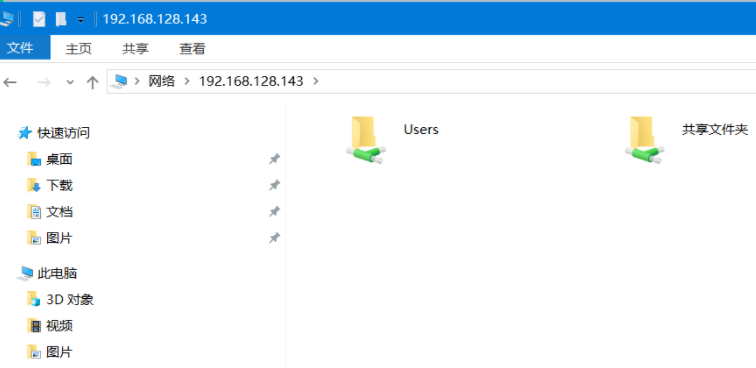Open 图片 under 此电脑
Viewport: 756px width, 368px height.
(59, 352)
